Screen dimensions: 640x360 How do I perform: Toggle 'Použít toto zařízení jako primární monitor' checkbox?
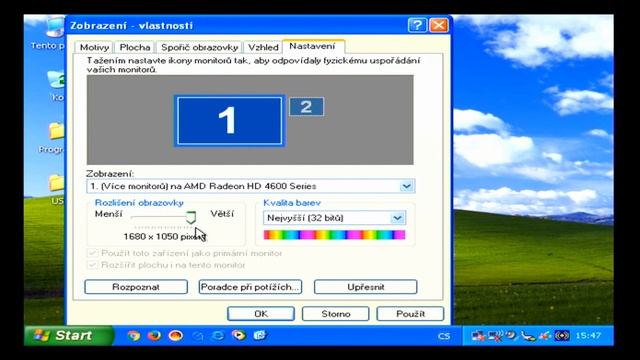click(92, 253)
